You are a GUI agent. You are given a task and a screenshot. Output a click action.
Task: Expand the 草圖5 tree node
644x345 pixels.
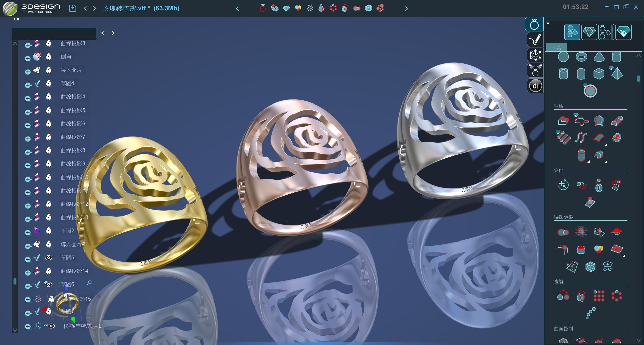[28, 259]
